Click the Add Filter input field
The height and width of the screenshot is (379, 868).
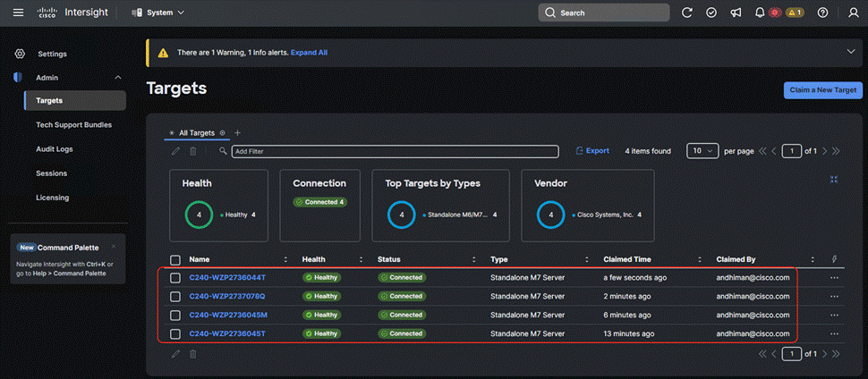[x=396, y=151]
